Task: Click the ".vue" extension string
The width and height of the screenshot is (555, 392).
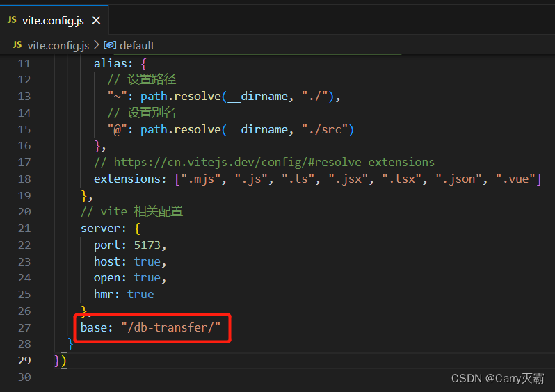Action: pos(515,179)
